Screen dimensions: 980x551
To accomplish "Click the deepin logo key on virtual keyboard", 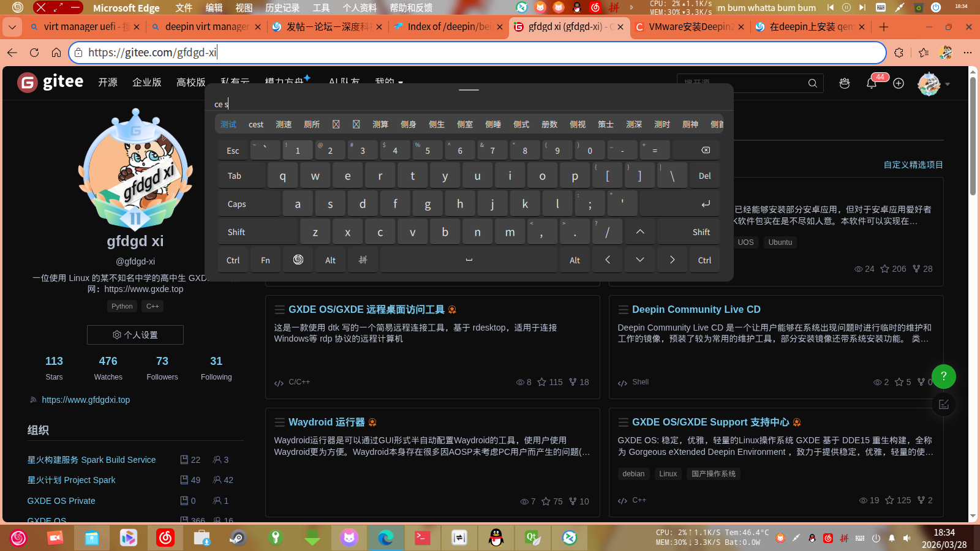I will coord(298,260).
